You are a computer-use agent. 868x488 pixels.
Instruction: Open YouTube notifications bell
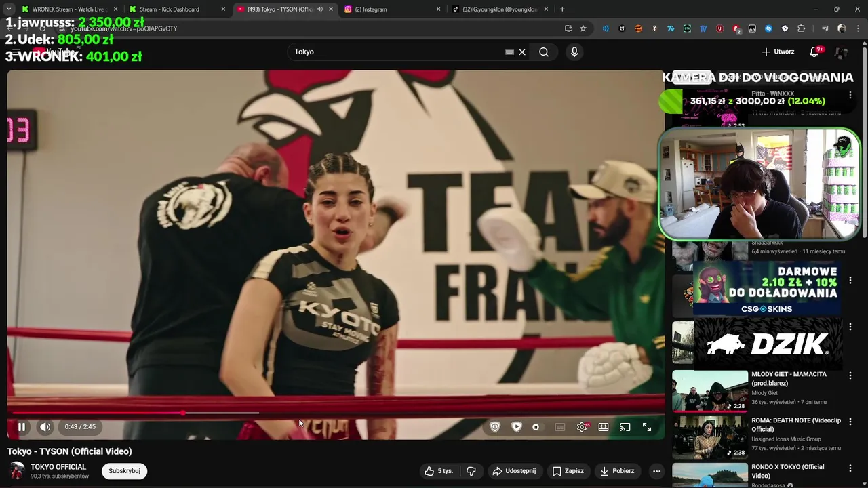815,52
